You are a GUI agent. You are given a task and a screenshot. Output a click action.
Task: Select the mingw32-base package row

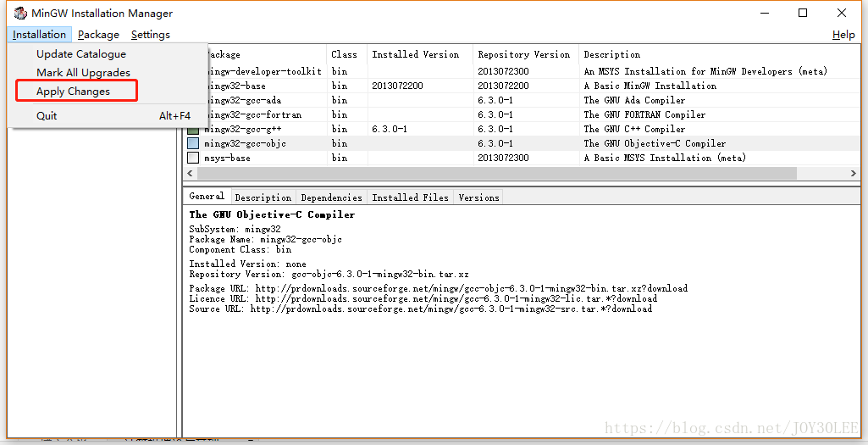[x=522, y=86]
